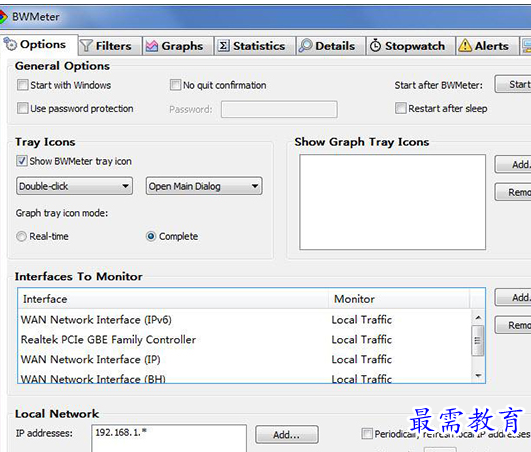This screenshot has width=531, height=452.
Task: Select WAN Network Interface (IP) row
Action: coord(245,359)
